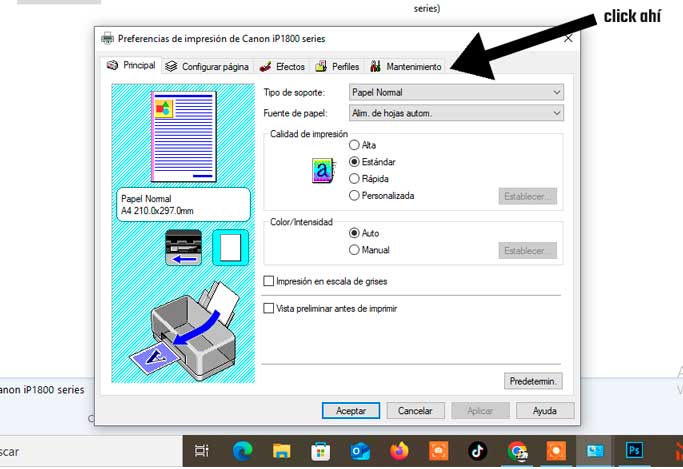
Task: Check Vista preliminar antes de imprimir
Action: [x=268, y=309]
